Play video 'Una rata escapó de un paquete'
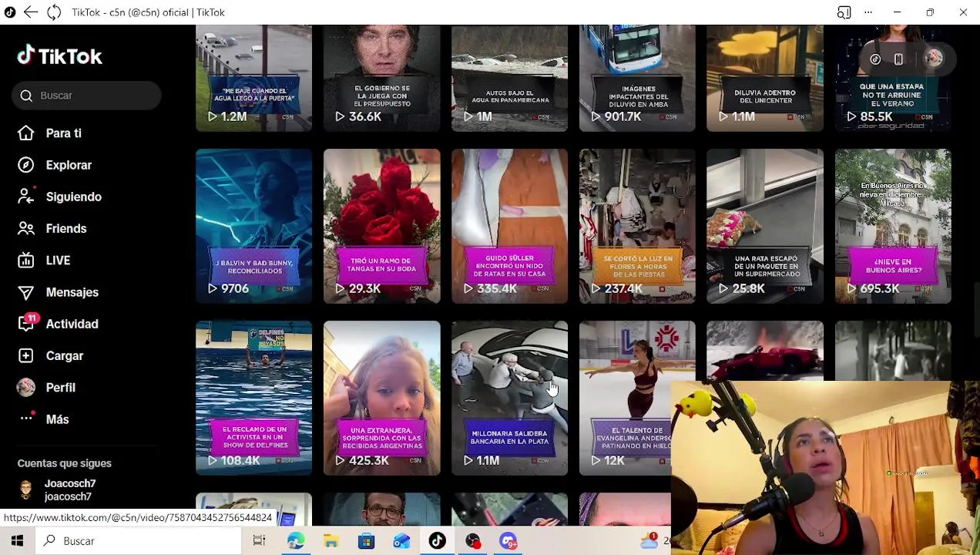 765,226
